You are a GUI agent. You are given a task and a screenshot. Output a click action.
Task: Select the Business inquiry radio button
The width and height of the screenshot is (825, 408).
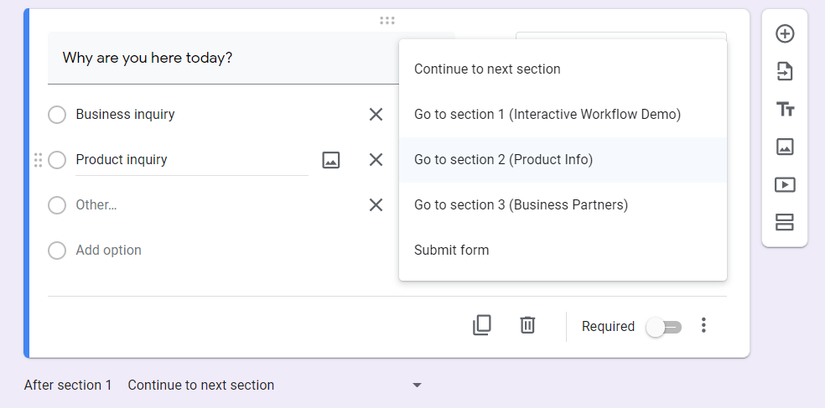click(57, 115)
